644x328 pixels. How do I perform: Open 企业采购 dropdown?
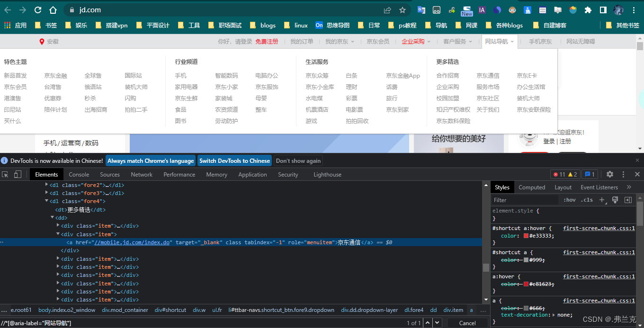[416, 41]
